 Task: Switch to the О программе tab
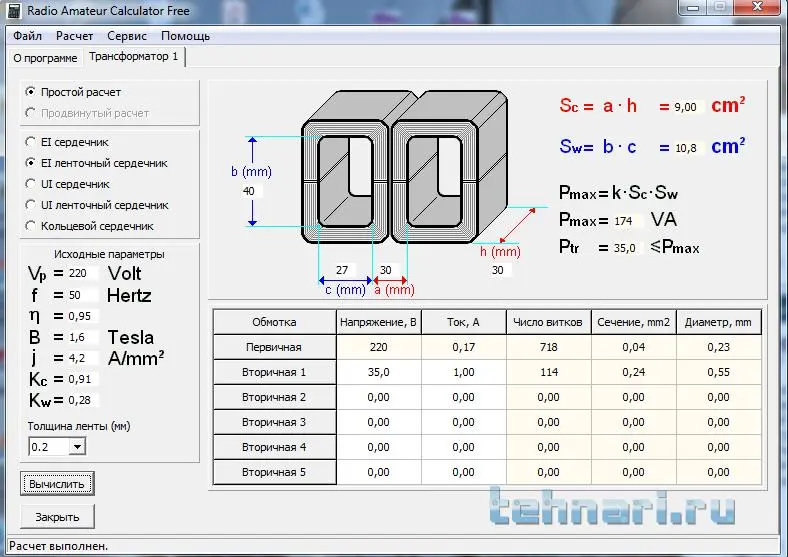[45, 58]
